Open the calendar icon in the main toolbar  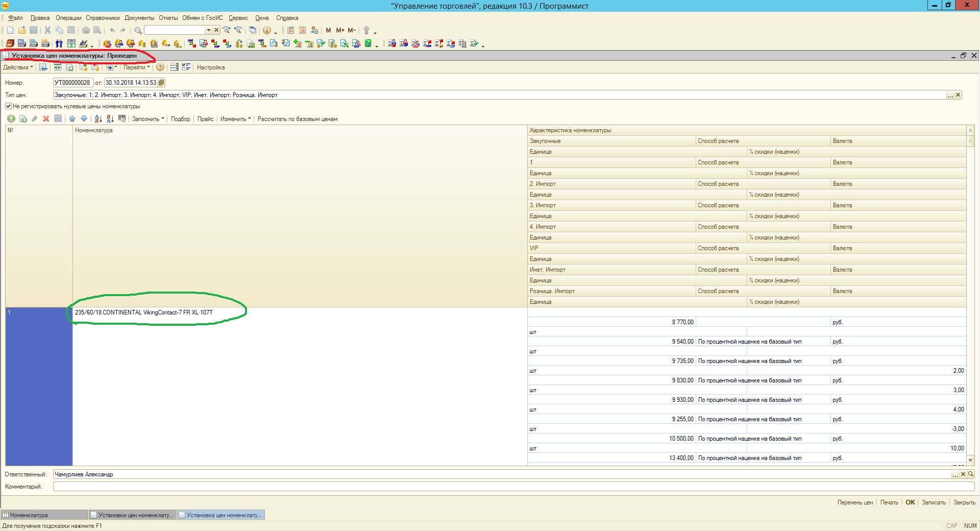point(302,31)
